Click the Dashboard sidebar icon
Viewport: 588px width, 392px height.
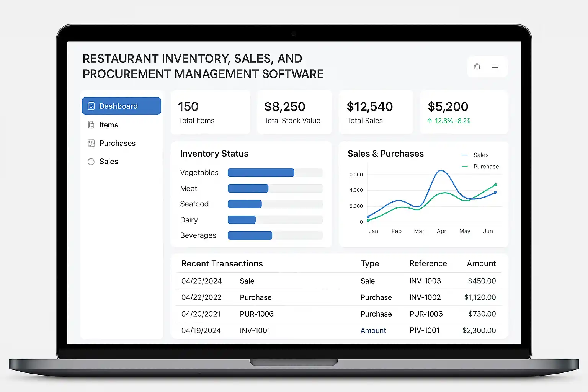[x=91, y=106]
